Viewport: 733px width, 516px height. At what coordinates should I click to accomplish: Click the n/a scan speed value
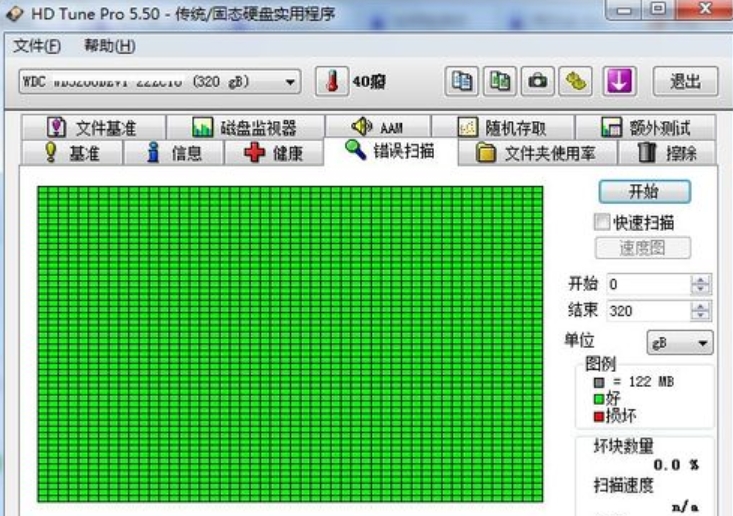(x=685, y=507)
